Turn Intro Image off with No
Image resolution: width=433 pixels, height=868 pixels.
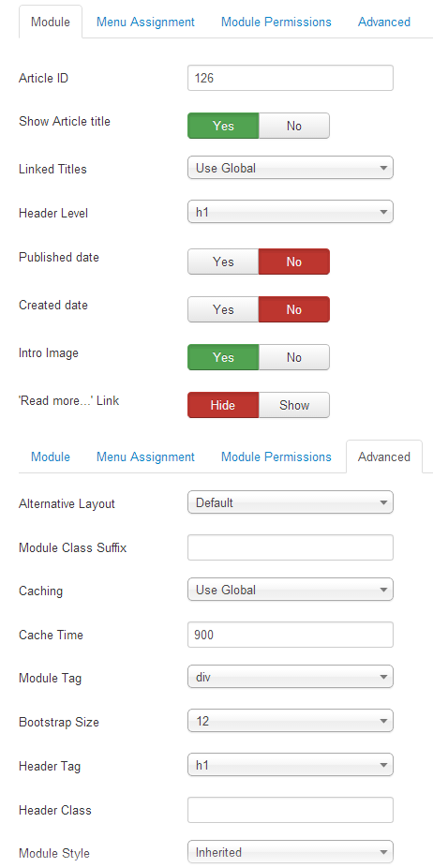point(294,357)
